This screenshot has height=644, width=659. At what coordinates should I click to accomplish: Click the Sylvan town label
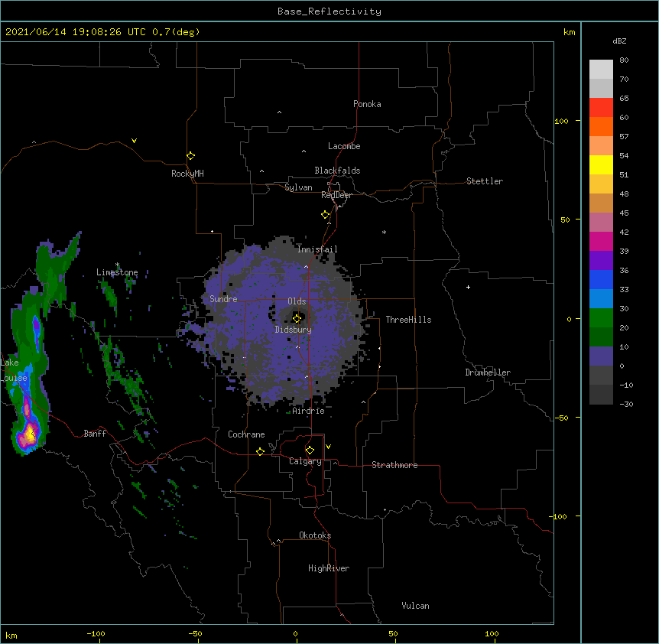(x=298, y=187)
